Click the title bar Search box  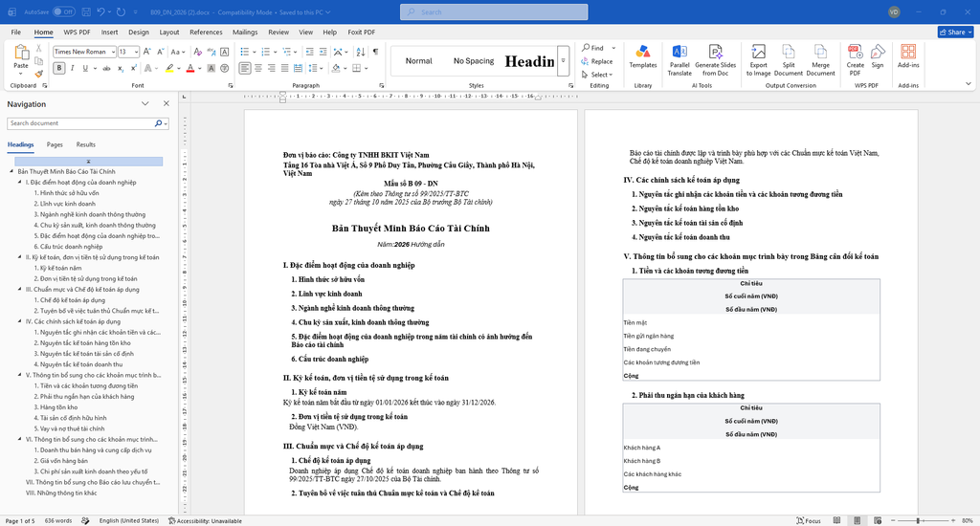coord(494,11)
